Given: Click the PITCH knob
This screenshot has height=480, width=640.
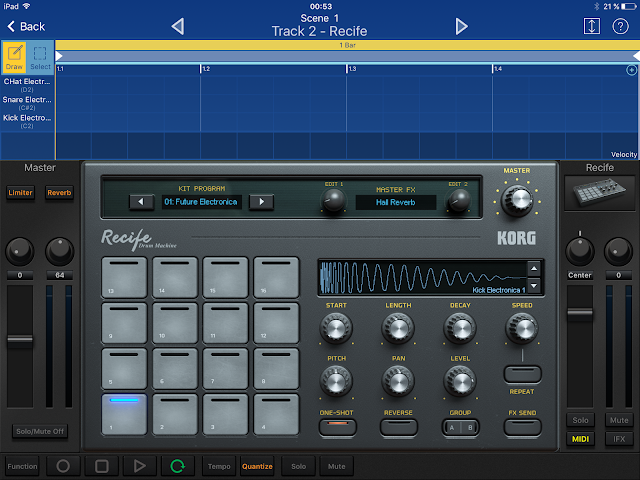Looking at the screenshot, I should point(336,382).
